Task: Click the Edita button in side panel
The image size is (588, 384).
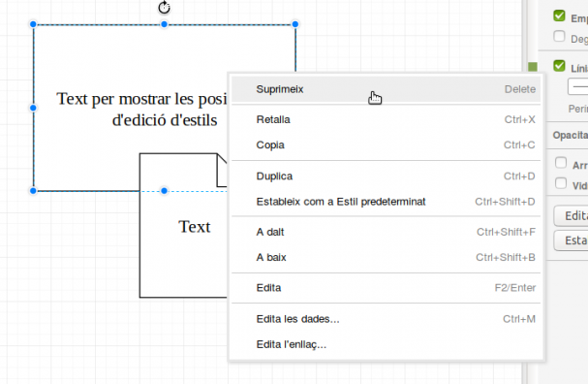Action: 572,216
